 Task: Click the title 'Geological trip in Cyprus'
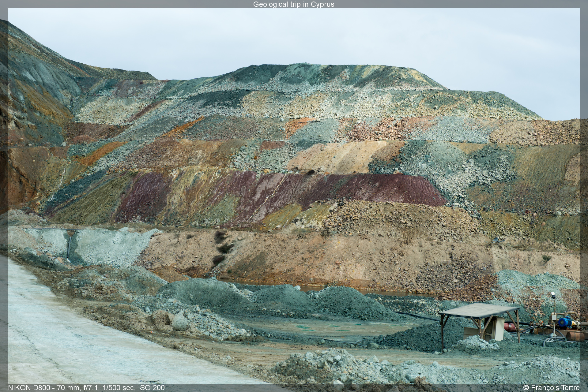click(294, 4)
